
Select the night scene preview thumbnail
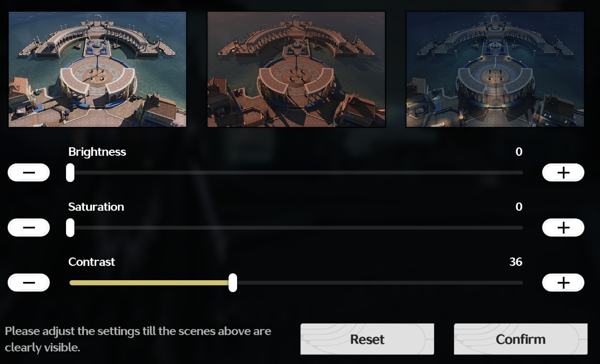[x=495, y=69]
